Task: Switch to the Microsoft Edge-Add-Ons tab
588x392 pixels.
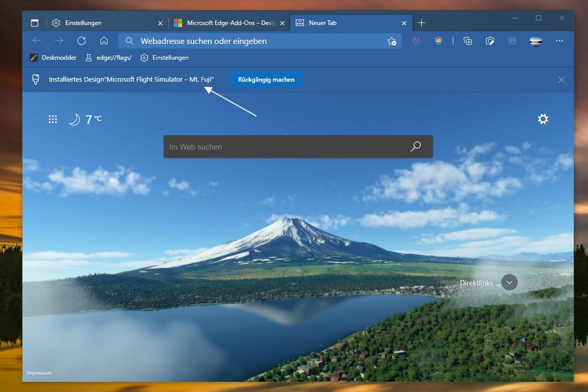Action: 230,23
